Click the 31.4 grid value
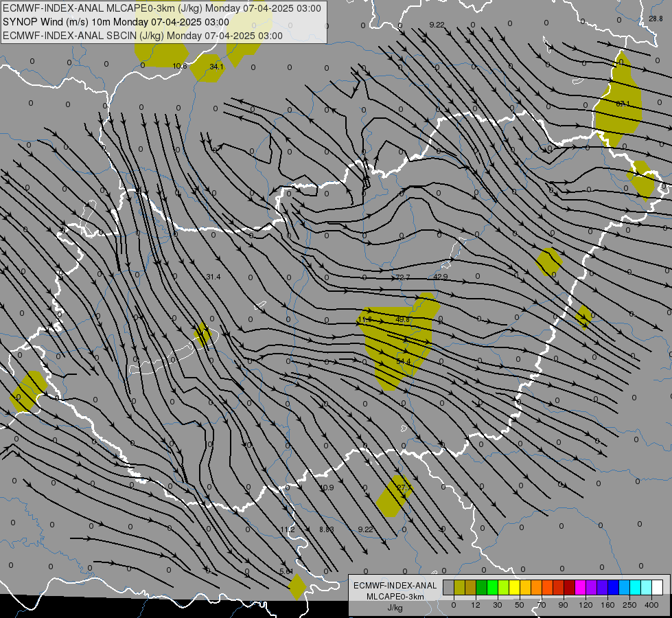This screenshot has height=618, width=672. coord(213,277)
